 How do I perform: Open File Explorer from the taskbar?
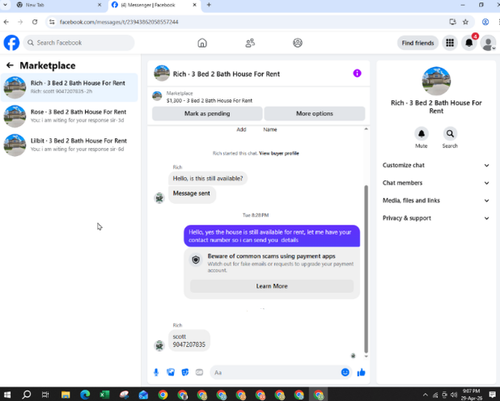point(66,395)
